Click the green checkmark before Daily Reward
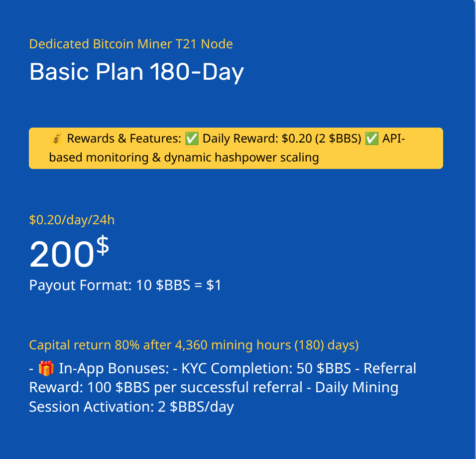This screenshot has width=476, height=459. click(x=192, y=139)
